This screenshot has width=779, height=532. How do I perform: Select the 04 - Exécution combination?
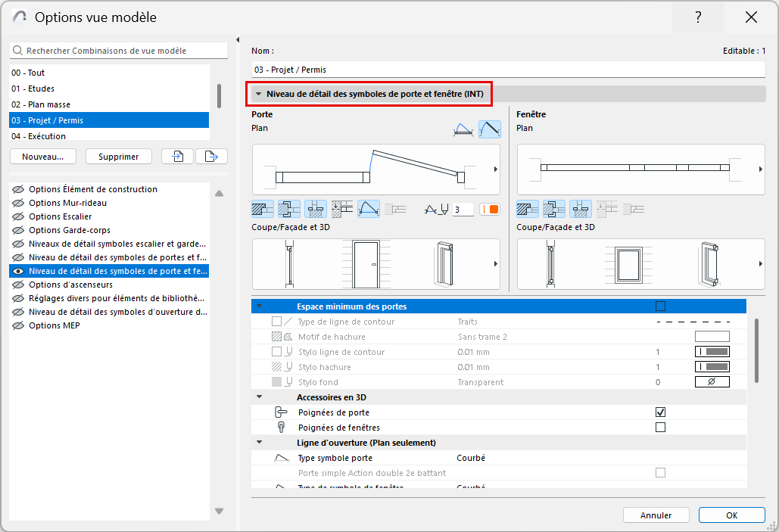point(109,135)
